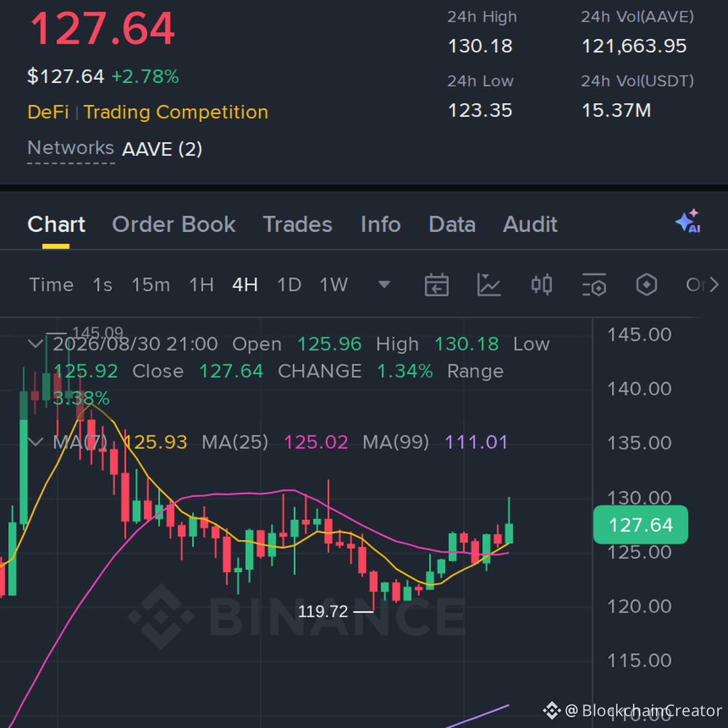Tap the Open 125.96 value in legend
This screenshot has height=728, width=728.
(329, 344)
